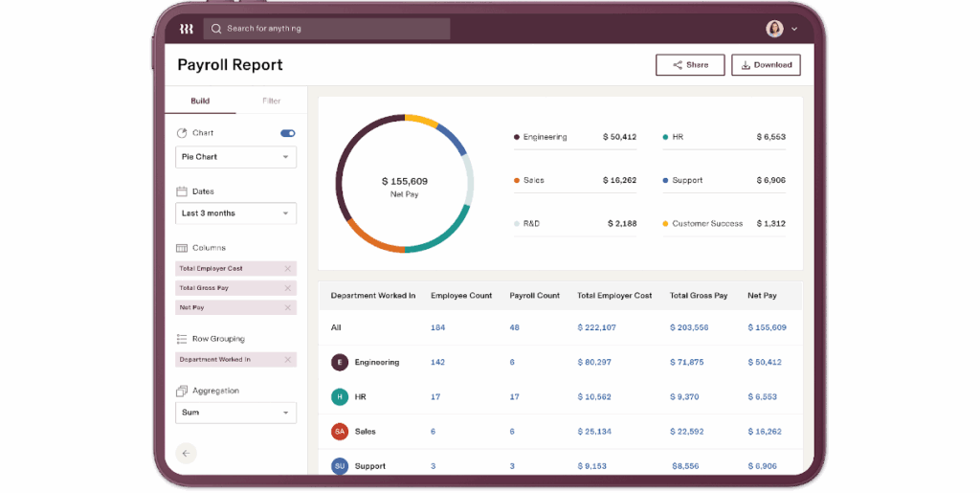Expand the Last 3 months dates dropdown
The width and height of the screenshot is (980, 493).
[x=235, y=213]
